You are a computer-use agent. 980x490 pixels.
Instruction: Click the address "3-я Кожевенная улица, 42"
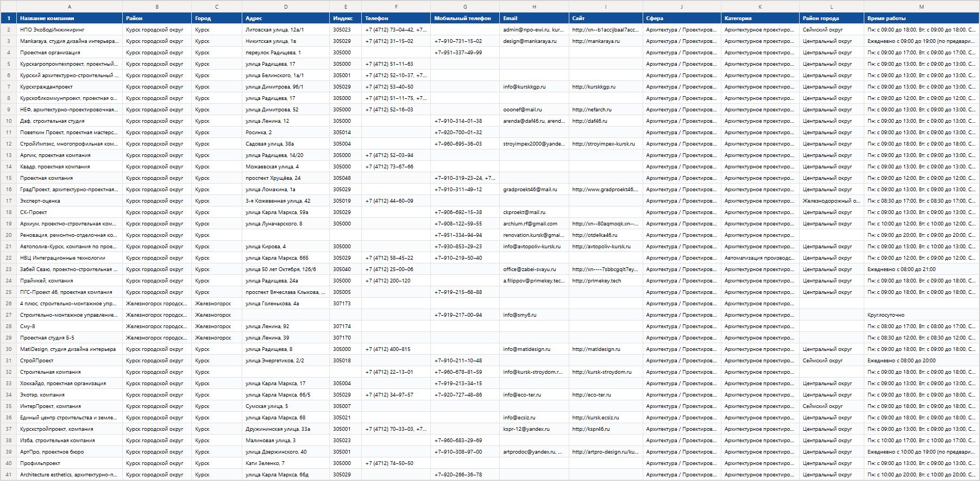(x=286, y=201)
